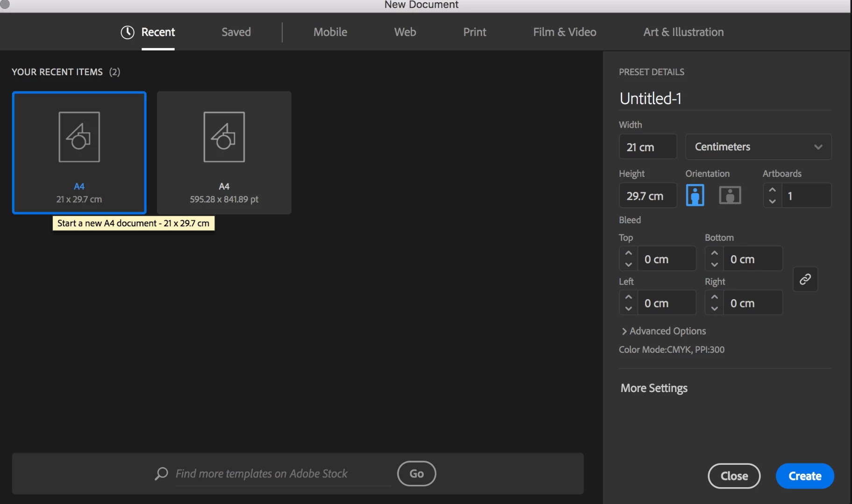Open the Print presets tab
Viewport: 852px width, 504px height.
pos(475,32)
